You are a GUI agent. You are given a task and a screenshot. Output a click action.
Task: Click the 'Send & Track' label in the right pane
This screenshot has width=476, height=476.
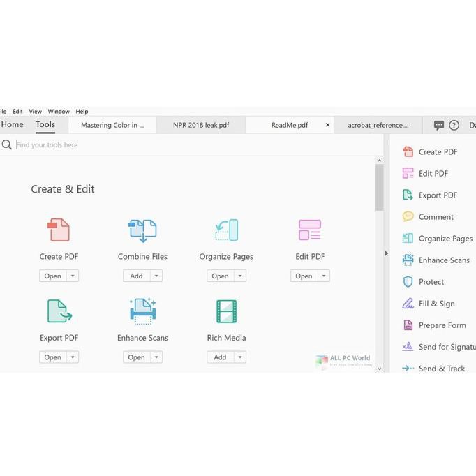[x=442, y=369]
